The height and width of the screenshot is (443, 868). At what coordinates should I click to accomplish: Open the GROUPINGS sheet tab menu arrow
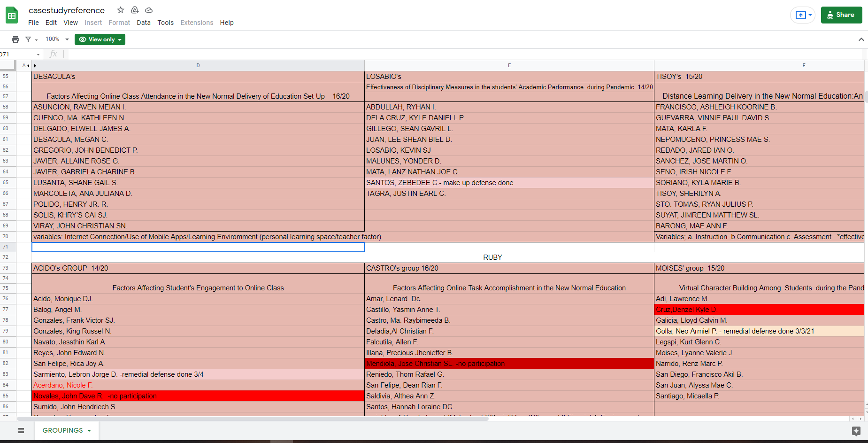click(89, 430)
